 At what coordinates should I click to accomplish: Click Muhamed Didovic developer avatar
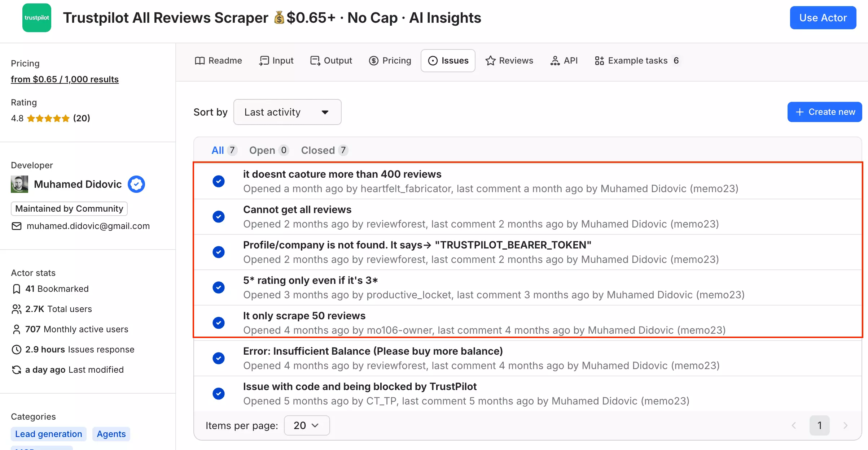point(19,184)
